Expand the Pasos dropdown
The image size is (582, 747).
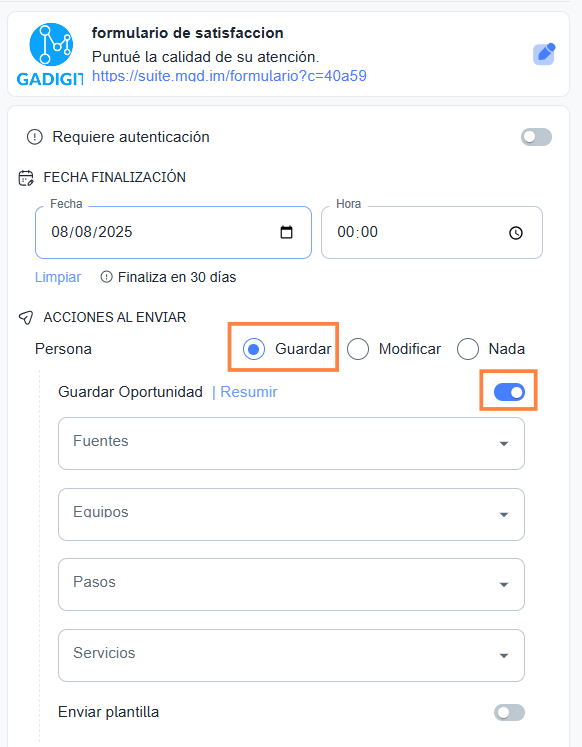click(x=291, y=585)
